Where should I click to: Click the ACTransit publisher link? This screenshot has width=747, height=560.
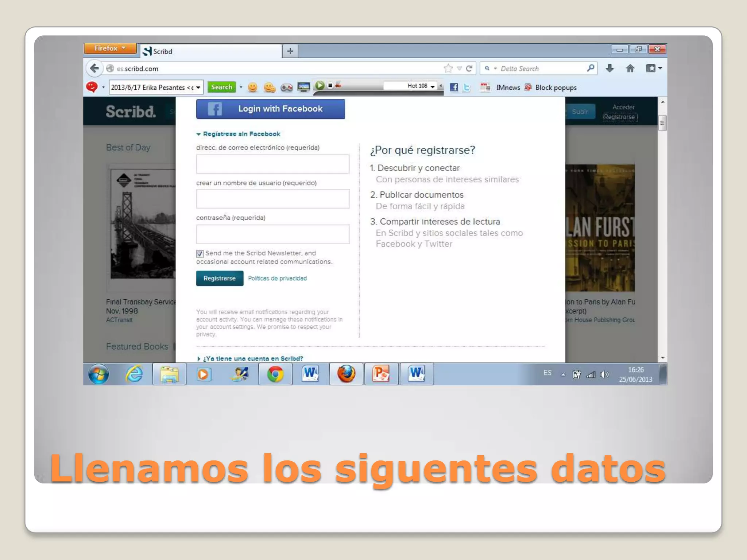(119, 320)
